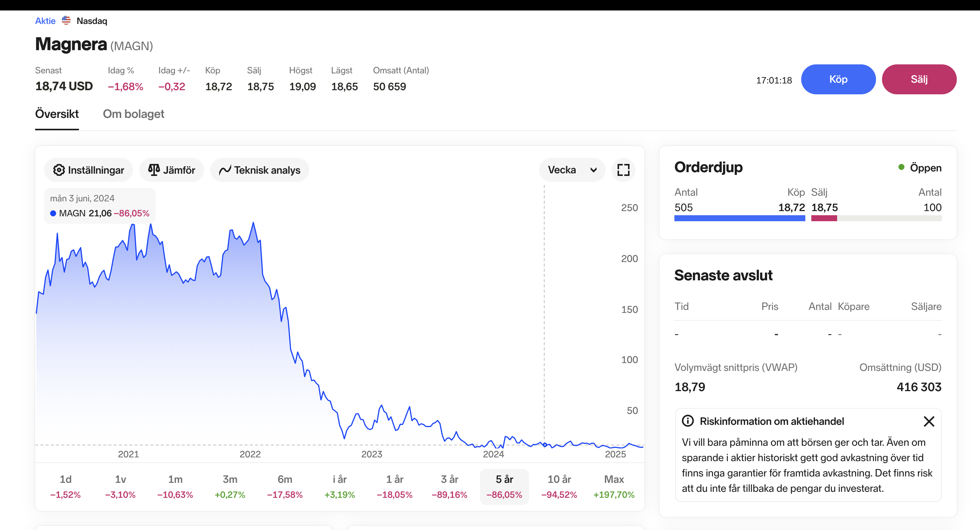Click the blue Köp order depth bar
The image size is (980, 530).
point(739,218)
